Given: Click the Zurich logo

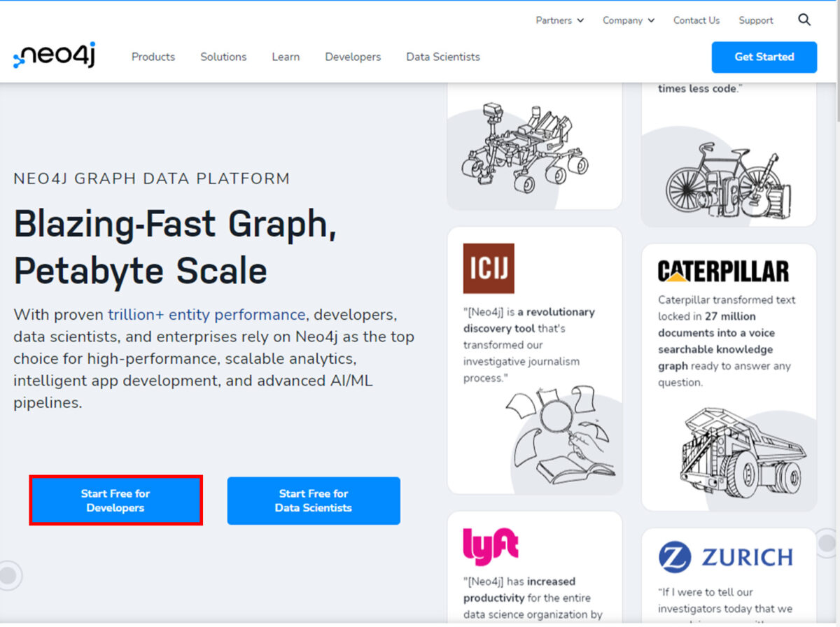Looking at the screenshot, I should 725,558.
